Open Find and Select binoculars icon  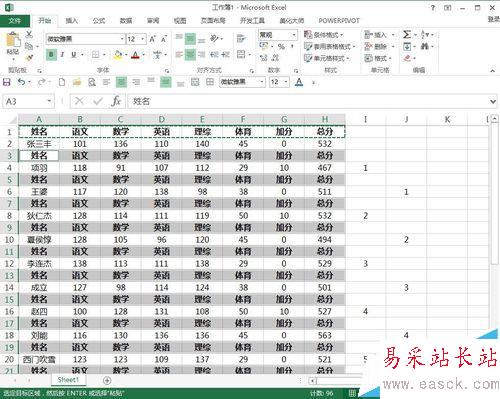424,46
